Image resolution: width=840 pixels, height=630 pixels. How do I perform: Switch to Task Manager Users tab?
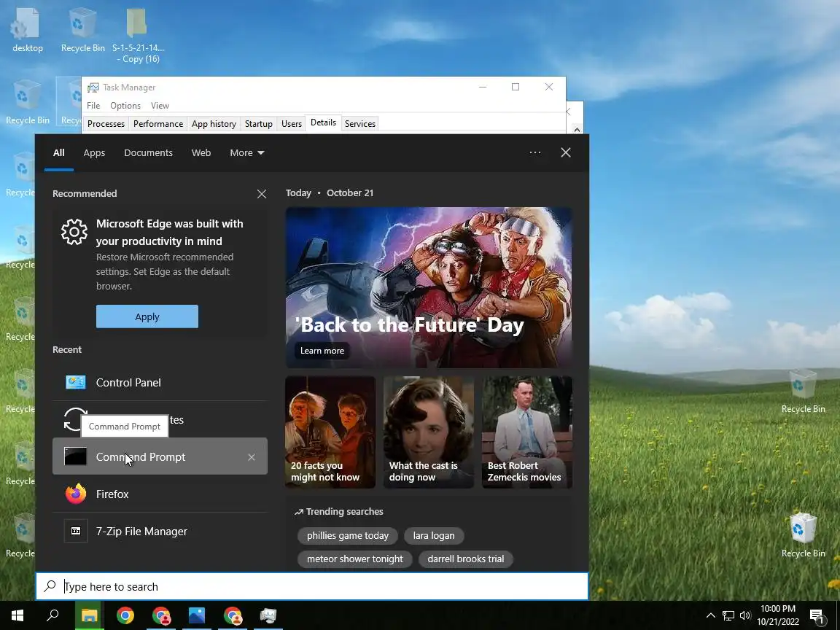pos(292,124)
